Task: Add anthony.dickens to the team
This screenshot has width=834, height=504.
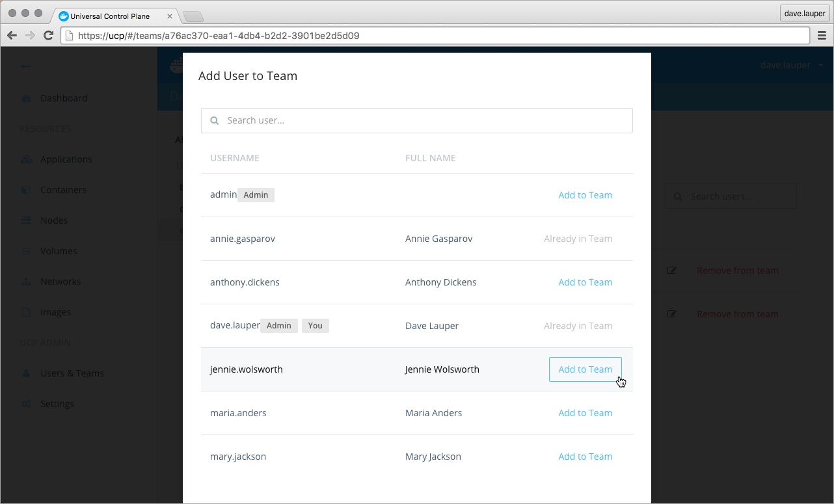Action: [x=585, y=282]
